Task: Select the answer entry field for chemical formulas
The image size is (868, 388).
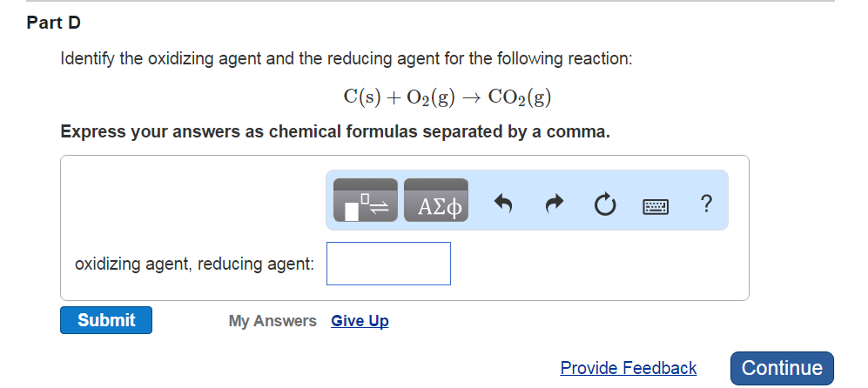Action: pyautogui.click(x=388, y=263)
